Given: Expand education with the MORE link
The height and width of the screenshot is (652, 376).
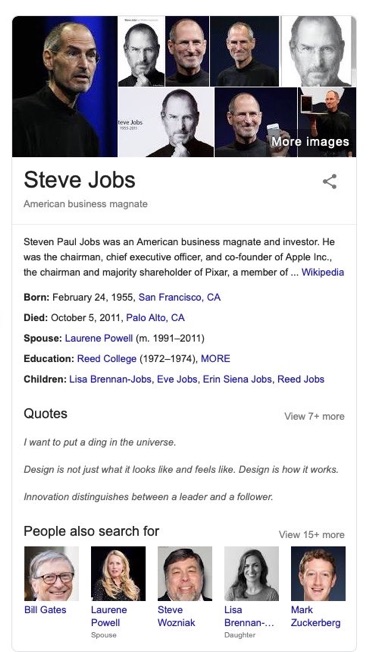Looking at the screenshot, I should [x=215, y=358].
